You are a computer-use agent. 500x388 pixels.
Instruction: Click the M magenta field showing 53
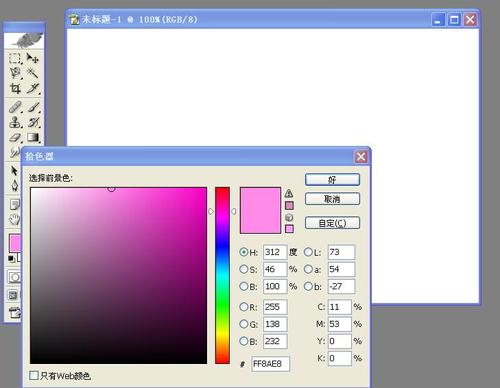click(x=340, y=324)
